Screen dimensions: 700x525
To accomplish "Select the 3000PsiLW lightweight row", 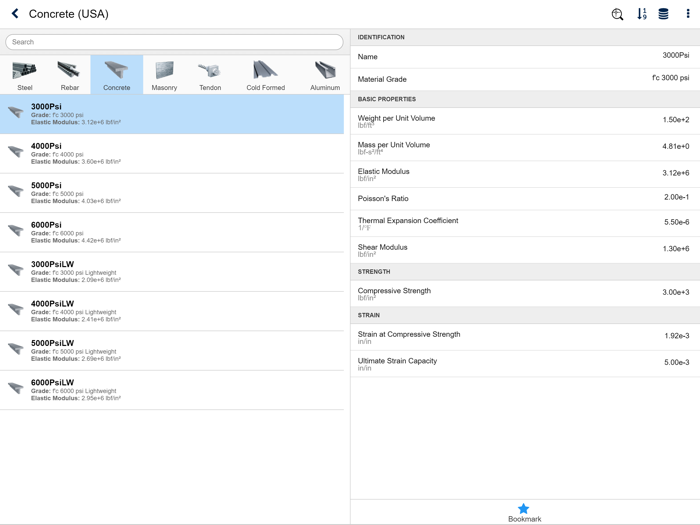I will (x=172, y=271).
